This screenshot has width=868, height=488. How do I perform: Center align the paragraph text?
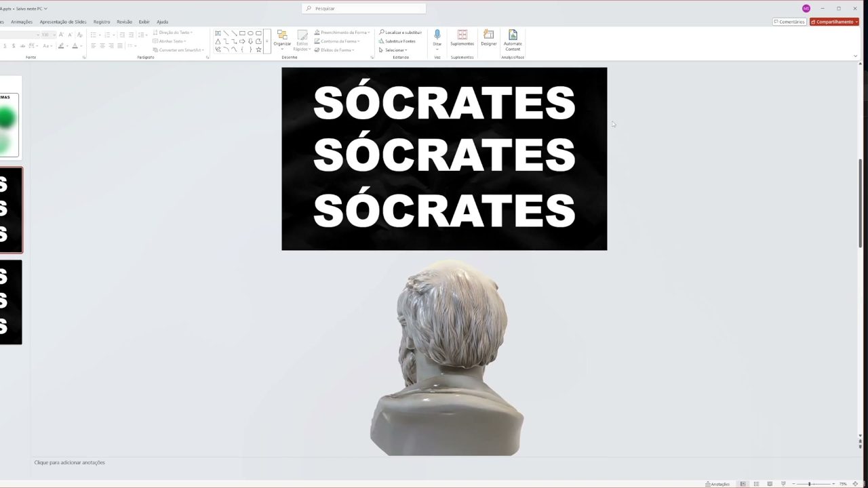[x=102, y=46]
